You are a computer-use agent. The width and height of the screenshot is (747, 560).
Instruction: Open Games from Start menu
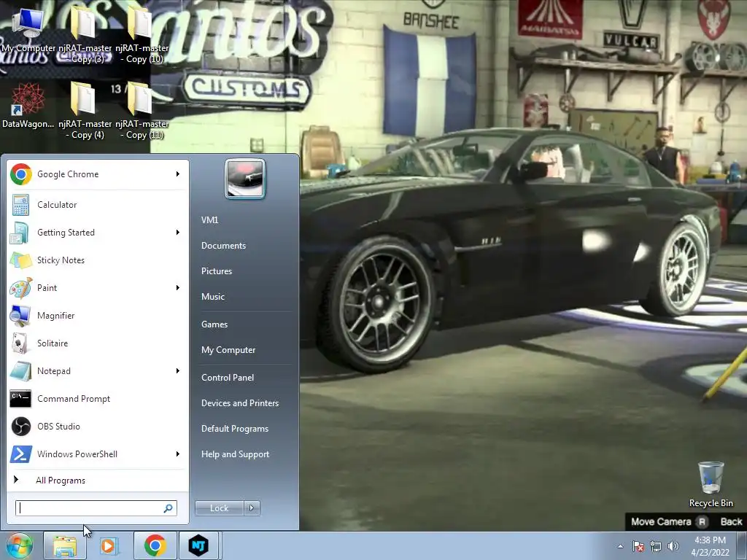[214, 324]
